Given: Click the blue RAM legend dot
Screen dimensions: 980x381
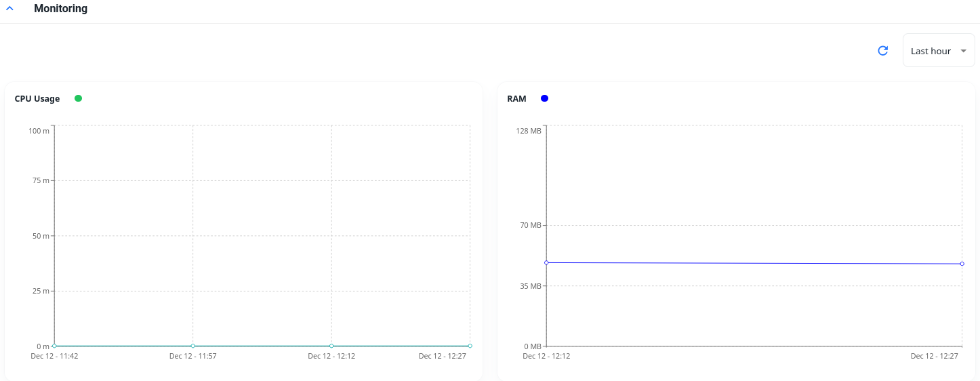Looking at the screenshot, I should point(544,98).
